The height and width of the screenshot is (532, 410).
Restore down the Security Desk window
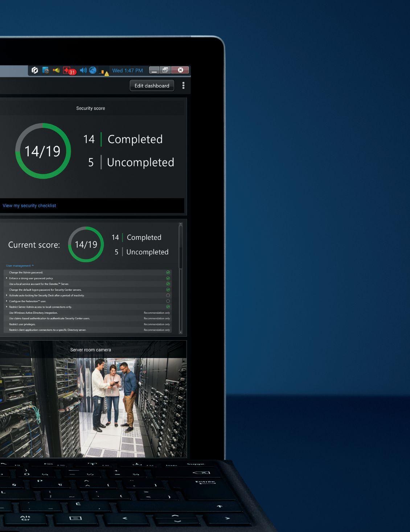(165, 70)
